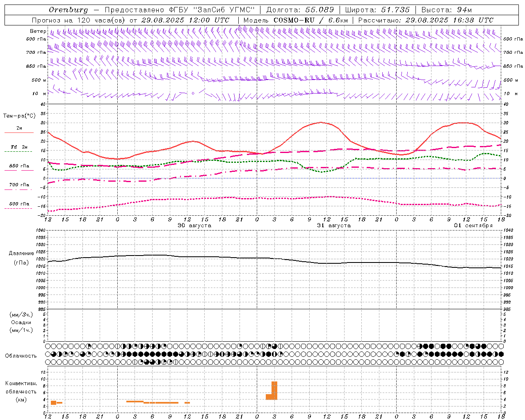Click the 2м temperature legend entry
This screenshot has width=525, height=420.
19,128
